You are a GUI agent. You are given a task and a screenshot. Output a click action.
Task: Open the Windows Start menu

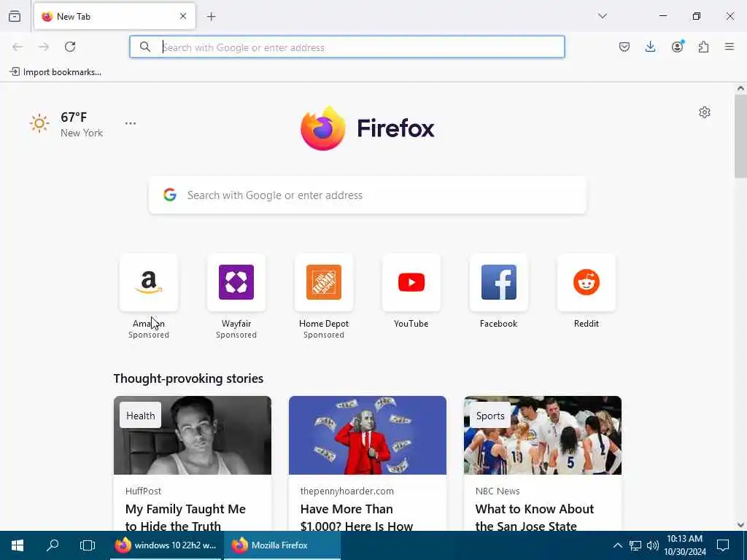tap(18, 545)
